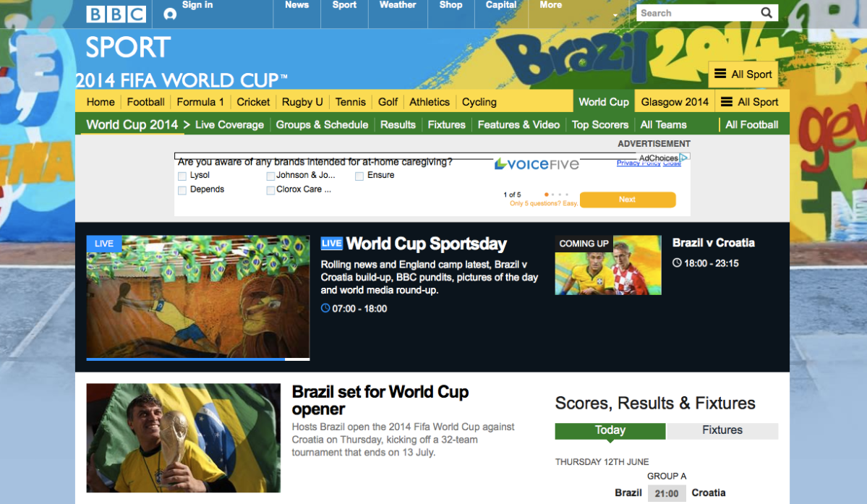867x504 pixels.
Task: Switch to the Fixtures tab in Scores panel
Action: coord(722,430)
